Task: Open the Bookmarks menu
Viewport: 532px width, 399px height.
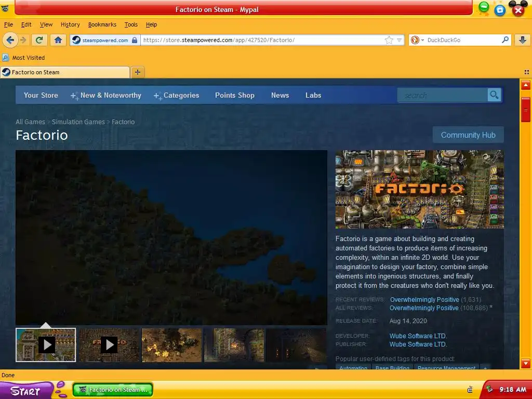Action: click(x=102, y=24)
